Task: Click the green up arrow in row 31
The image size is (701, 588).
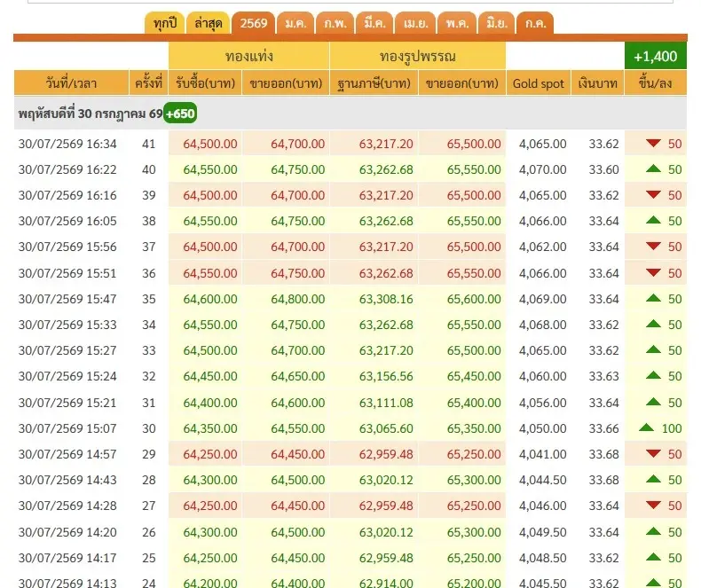Action: 653,402
